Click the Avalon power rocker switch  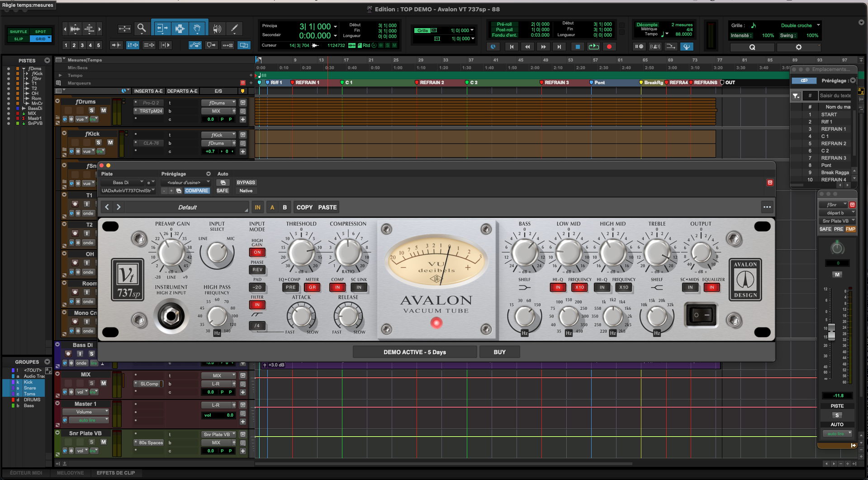701,315
